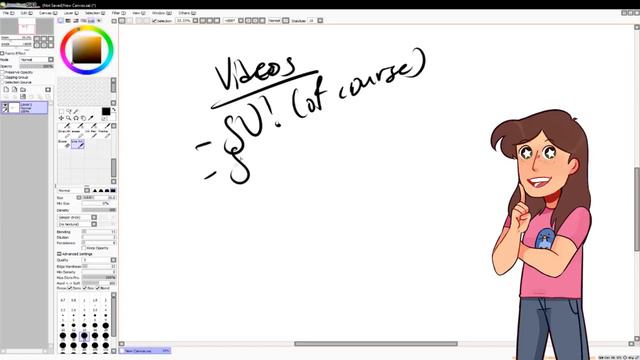The image size is (640, 360).
Task: Select the hand pan tool
Action: click(x=83, y=118)
